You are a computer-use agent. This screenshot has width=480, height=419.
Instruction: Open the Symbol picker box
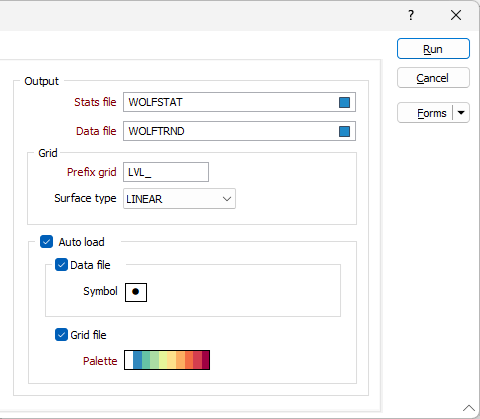pyautogui.click(x=136, y=292)
